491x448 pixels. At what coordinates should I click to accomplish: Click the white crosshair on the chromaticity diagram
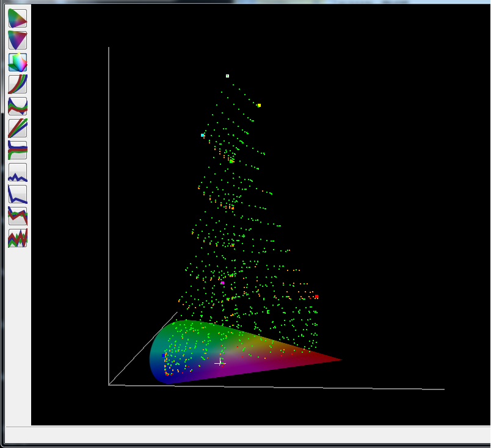coord(219,363)
